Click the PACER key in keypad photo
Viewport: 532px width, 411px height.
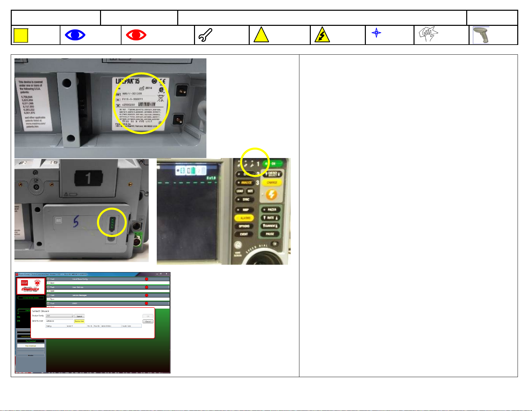(271, 210)
